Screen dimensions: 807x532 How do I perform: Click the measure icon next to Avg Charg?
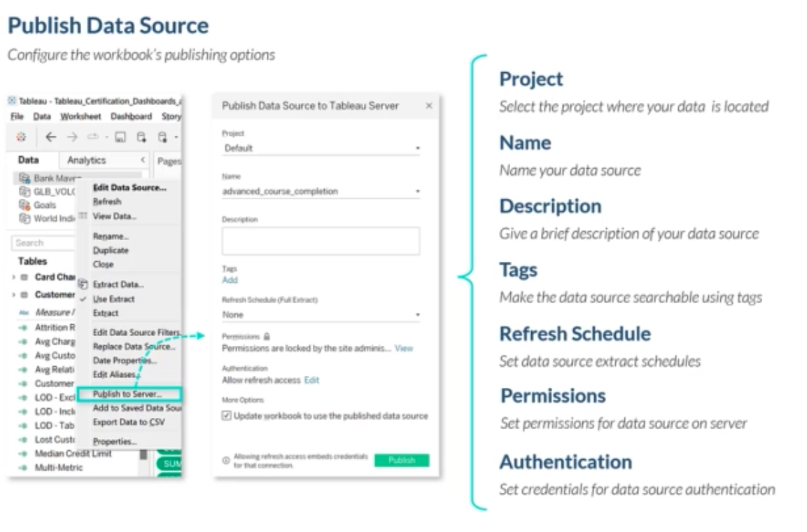click(x=23, y=341)
